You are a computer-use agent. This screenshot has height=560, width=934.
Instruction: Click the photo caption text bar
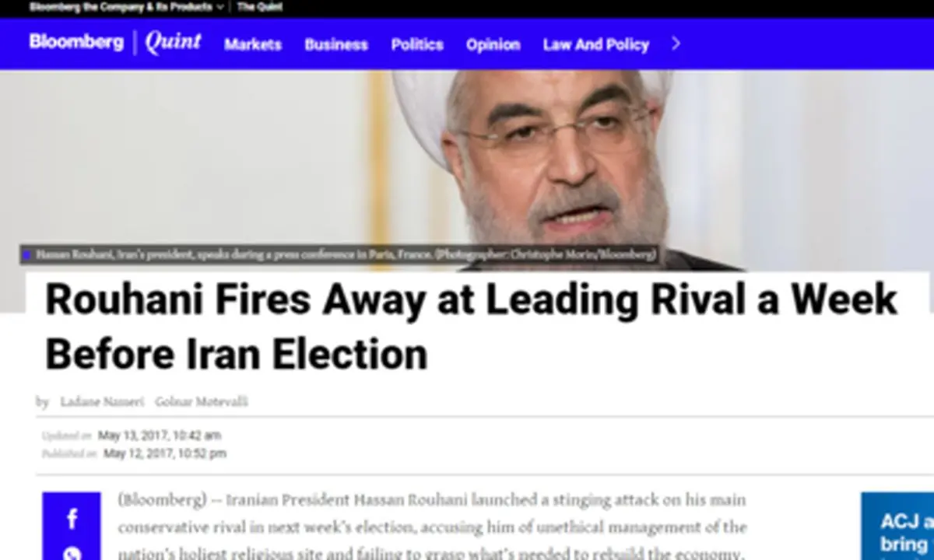pos(341,254)
